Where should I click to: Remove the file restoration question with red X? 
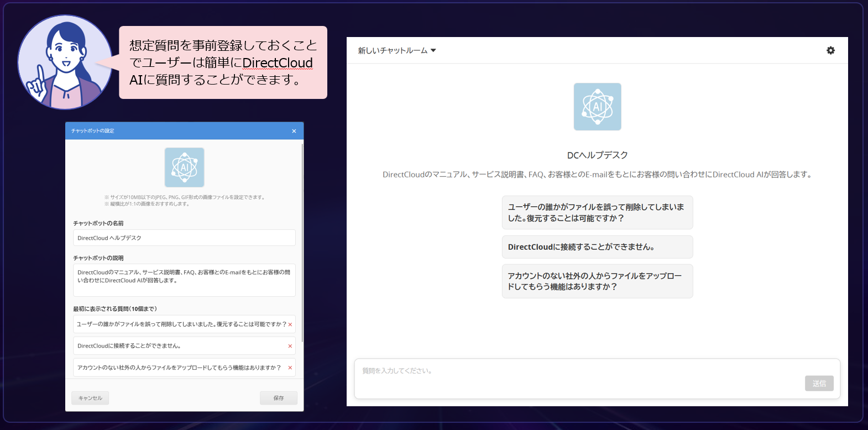click(290, 324)
